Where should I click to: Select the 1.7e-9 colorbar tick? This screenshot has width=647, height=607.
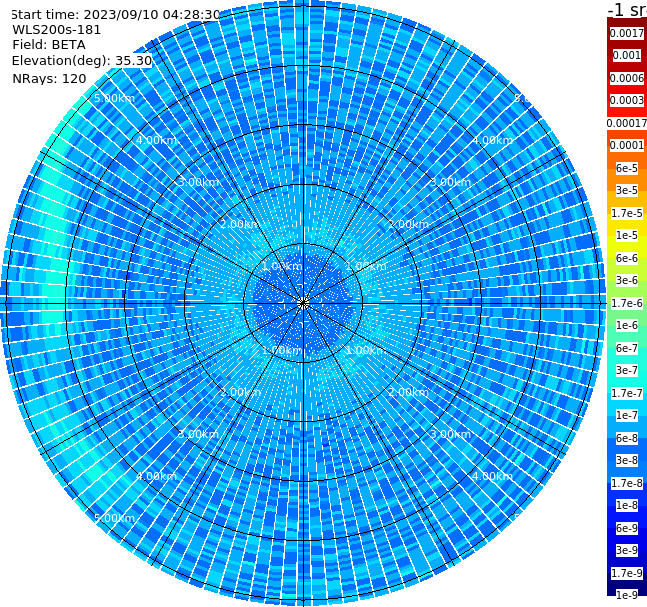tap(627, 573)
